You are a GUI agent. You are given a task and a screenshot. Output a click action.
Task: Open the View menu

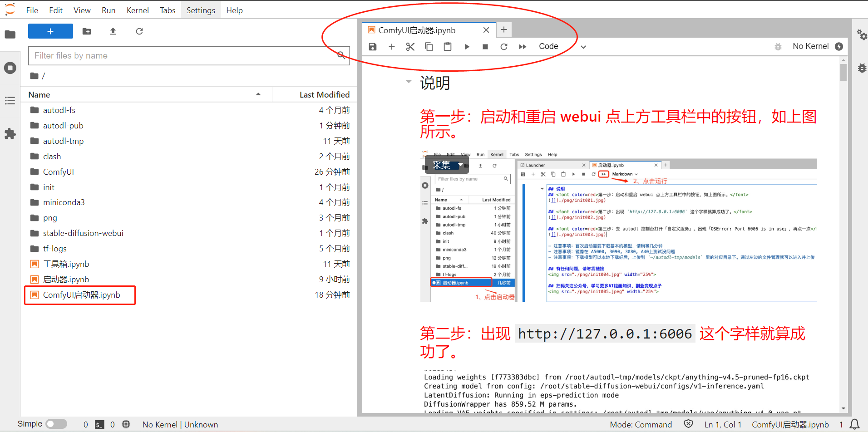(82, 10)
